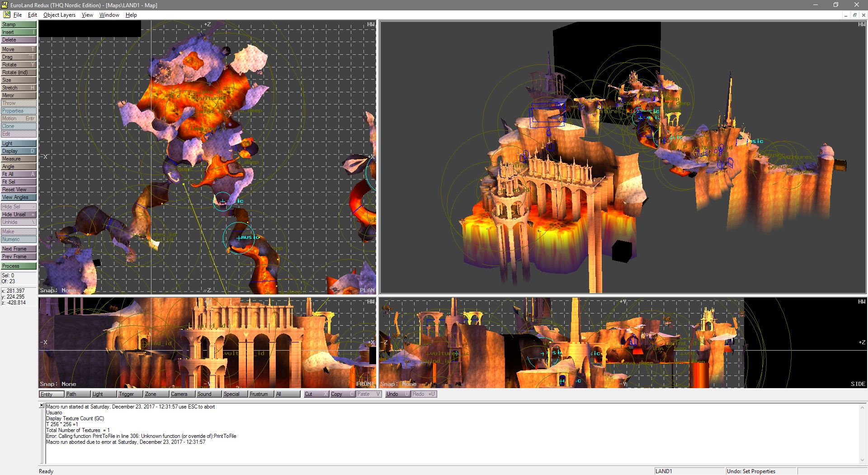
Task: Click Fit All to frame the scene
Action: coord(18,174)
